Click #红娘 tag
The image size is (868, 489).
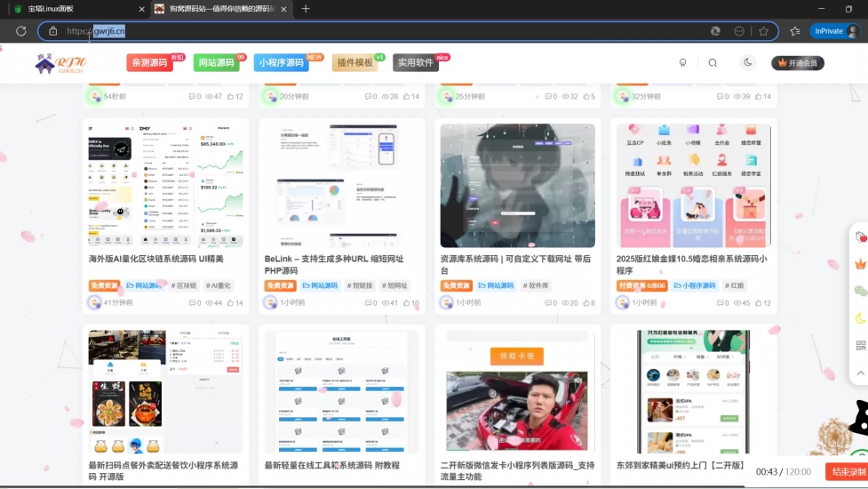tap(735, 285)
